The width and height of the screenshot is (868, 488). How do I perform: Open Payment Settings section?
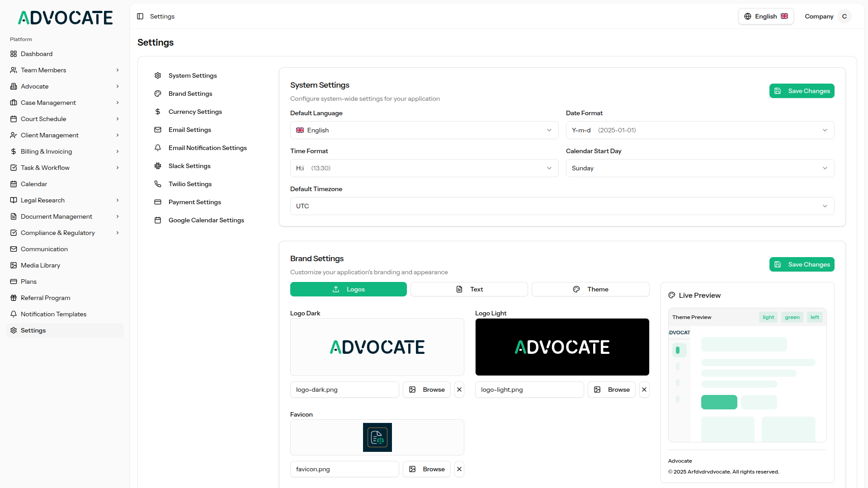pyautogui.click(x=208, y=202)
